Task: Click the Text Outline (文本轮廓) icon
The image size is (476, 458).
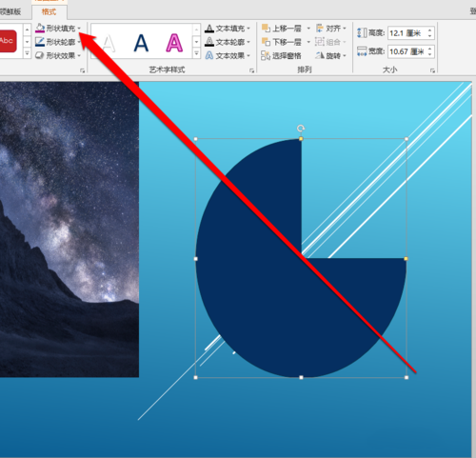Action: 209,42
